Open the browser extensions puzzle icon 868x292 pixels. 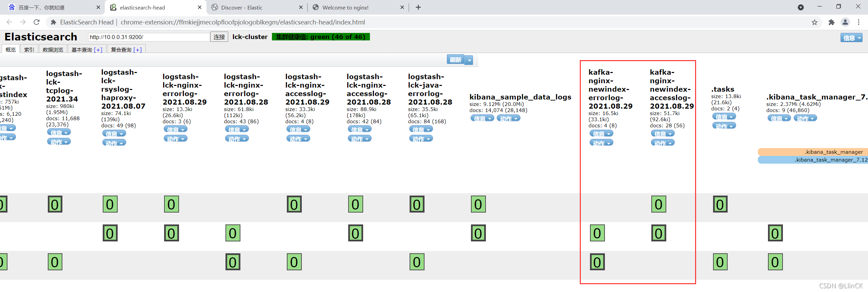click(831, 22)
